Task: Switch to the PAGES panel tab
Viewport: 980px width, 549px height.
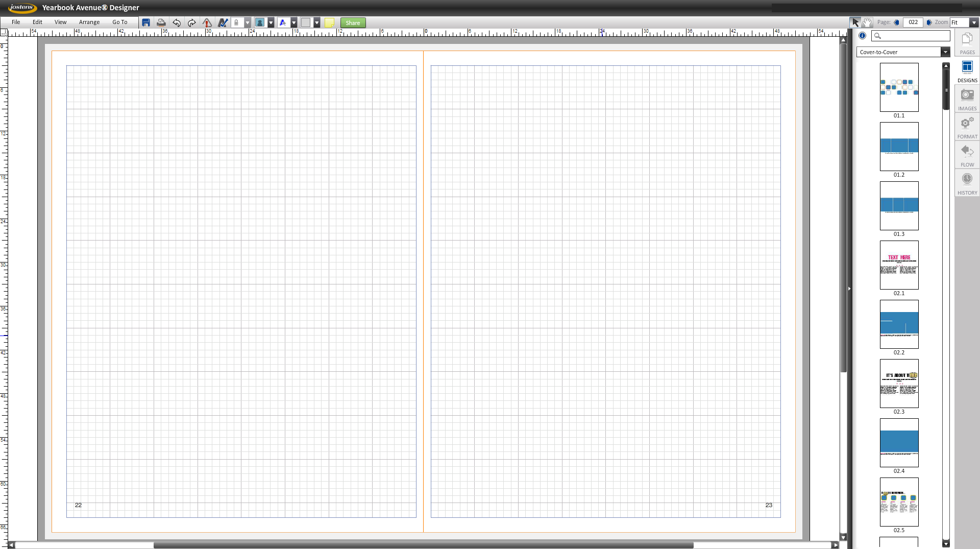Action: tap(967, 43)
